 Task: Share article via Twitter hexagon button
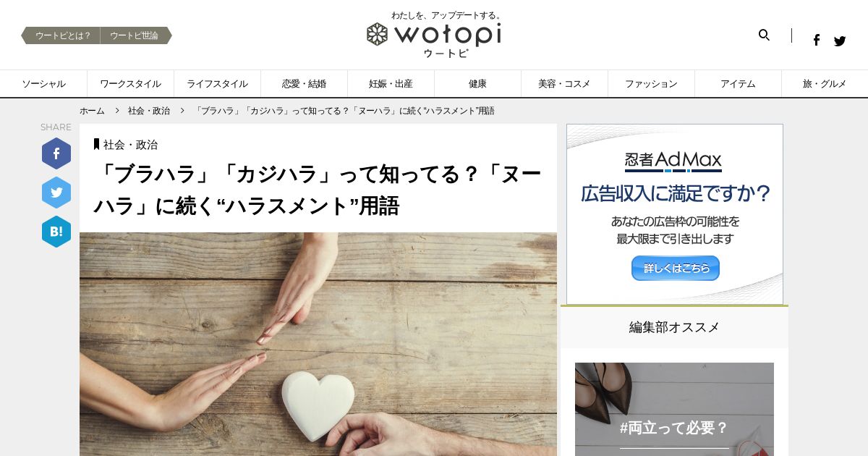tap(56, 193)
